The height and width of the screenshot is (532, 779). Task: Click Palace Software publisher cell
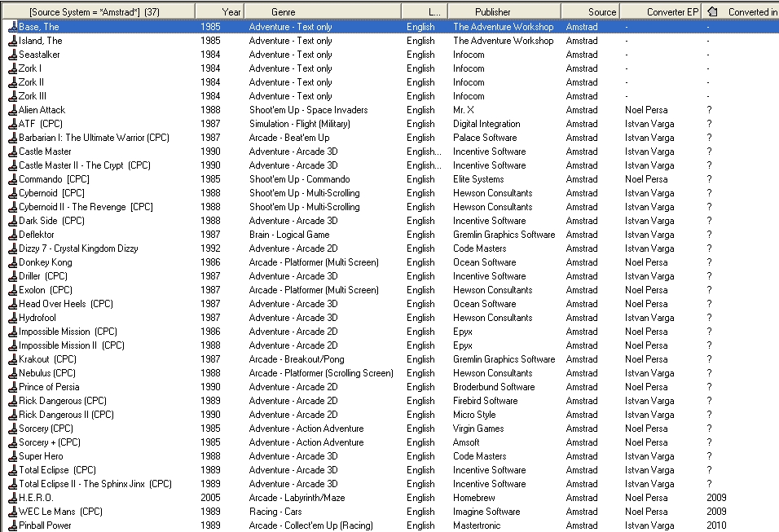click(x=485, y=138)
